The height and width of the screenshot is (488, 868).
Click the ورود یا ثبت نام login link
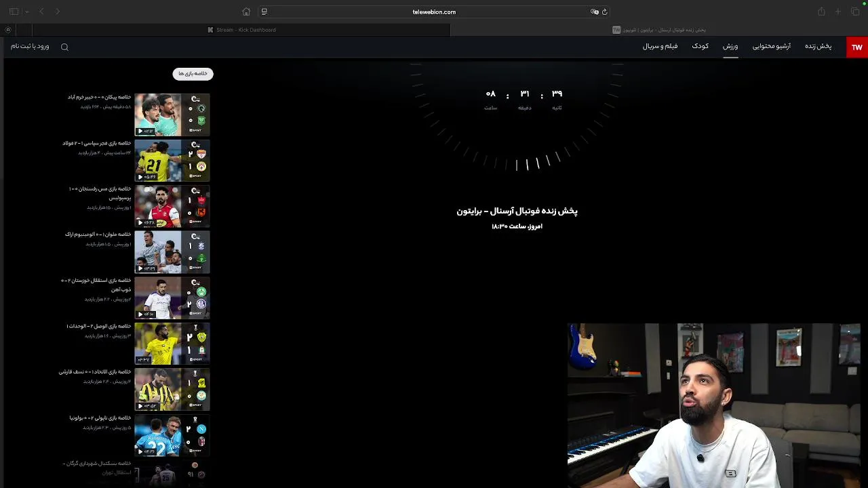point(30,46)
